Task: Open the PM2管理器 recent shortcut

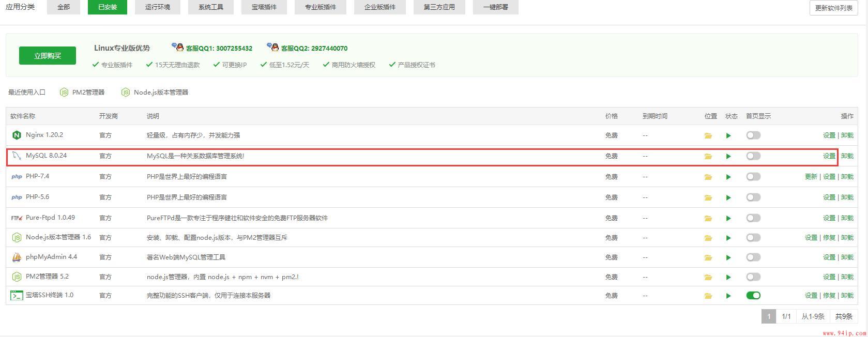Action: tap(82, 93)
